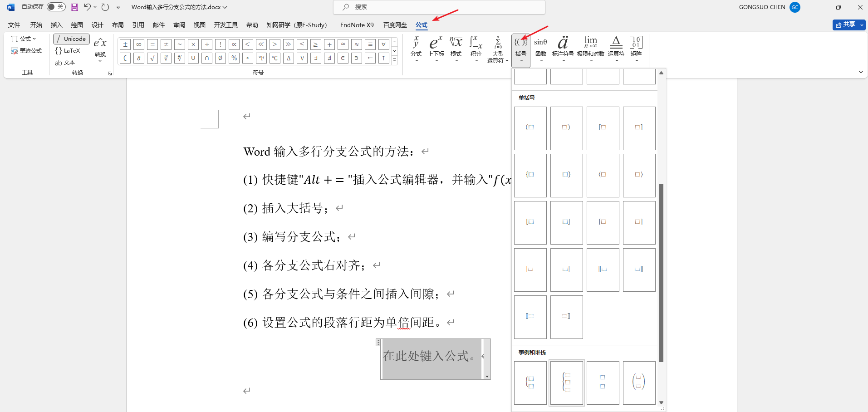Choose two-row cases brace template
Viewport: 868px width, 412px height.
coord(530,383)
